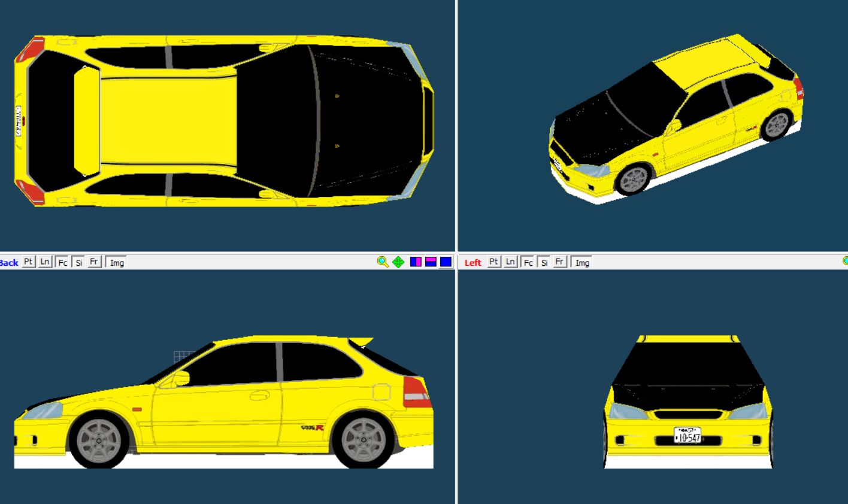The height and width of the screenshot is (504, 848).
Task: Disable Fc faces display in Back view
Action: point(62,262)
